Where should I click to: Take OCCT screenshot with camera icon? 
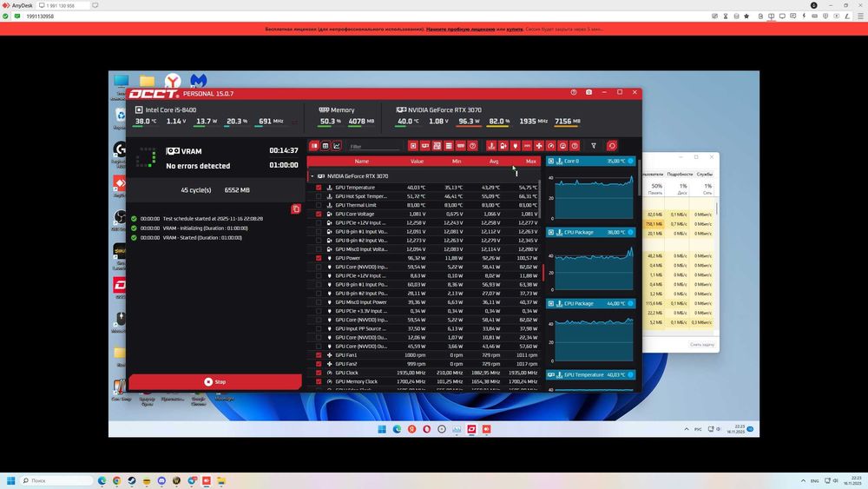click(589, 92)
